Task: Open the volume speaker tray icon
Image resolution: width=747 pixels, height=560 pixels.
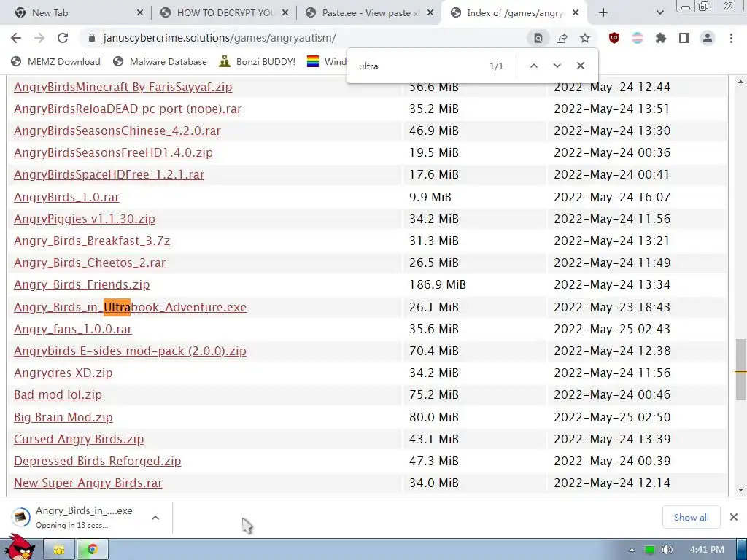Action: tap(667, 550)
